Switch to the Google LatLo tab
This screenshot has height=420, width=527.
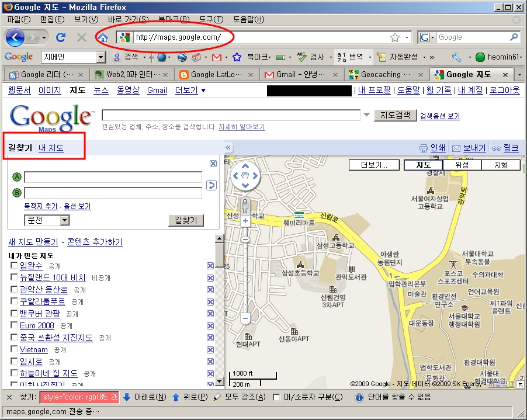click(x=216, y=75)
